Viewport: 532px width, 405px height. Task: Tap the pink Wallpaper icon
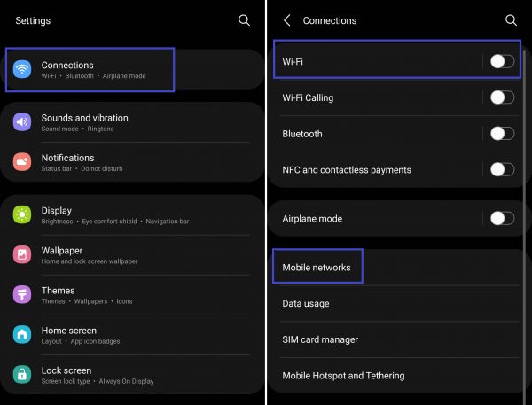23,255
